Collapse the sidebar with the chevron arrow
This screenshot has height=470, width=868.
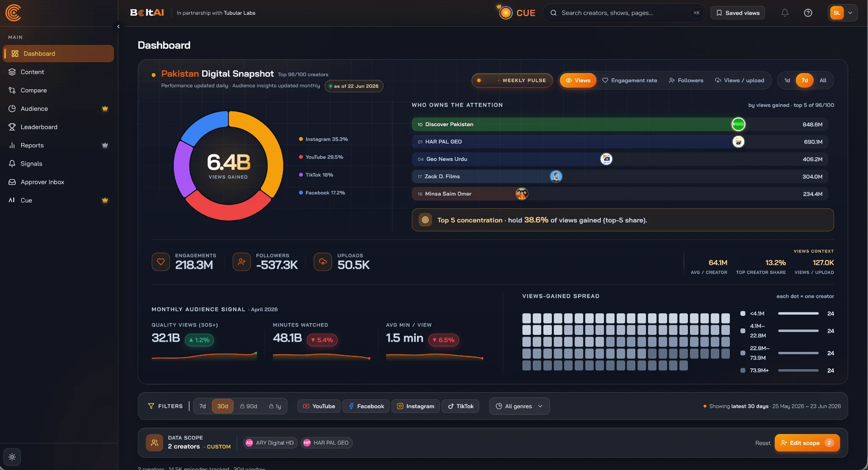coord(118,27)
